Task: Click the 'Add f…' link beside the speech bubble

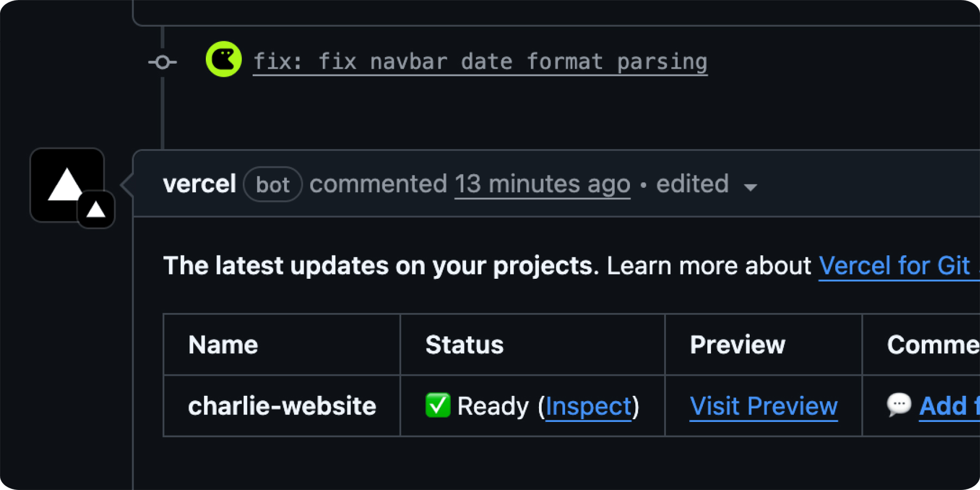Action: tap(948, 406)
